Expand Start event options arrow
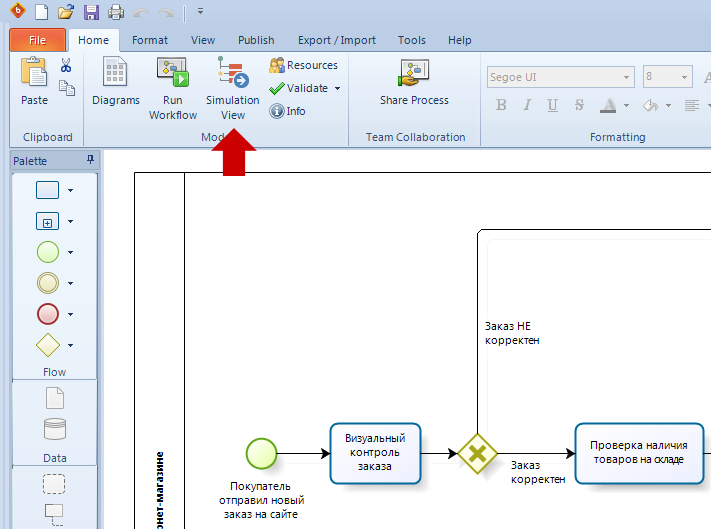The width and height of the screenshot is (711, 529). click(70, 252)
